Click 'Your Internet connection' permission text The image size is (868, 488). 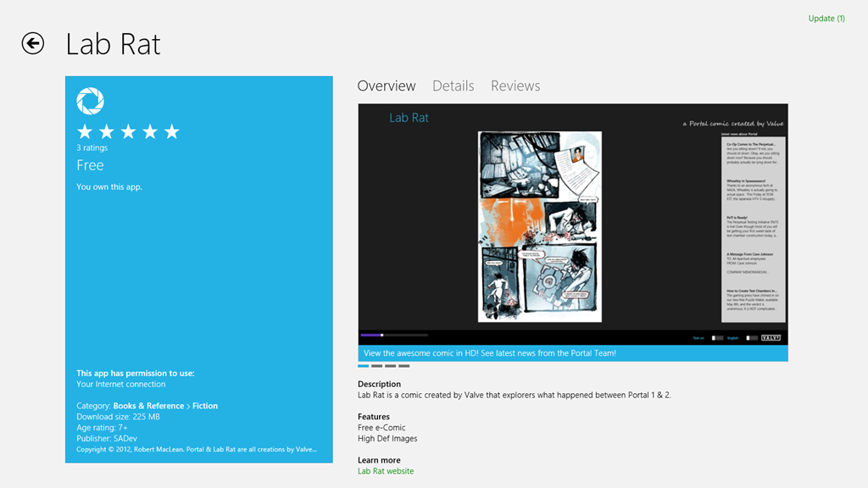(x=120, y=384)
